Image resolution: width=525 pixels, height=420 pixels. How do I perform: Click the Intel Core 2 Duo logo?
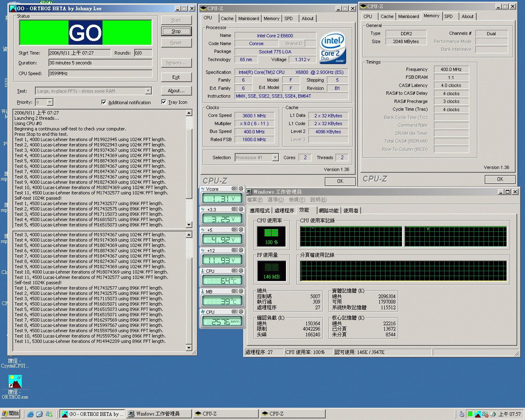tap(333, 48)
